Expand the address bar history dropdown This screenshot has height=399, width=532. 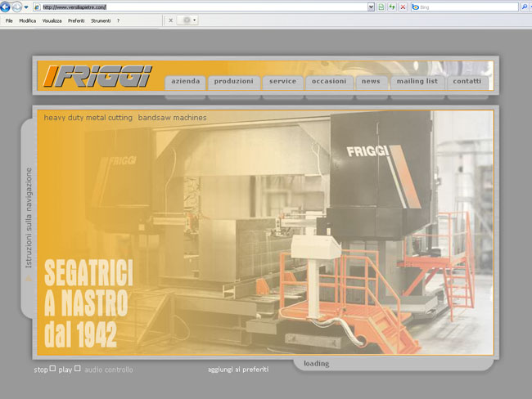click(372, 7)
